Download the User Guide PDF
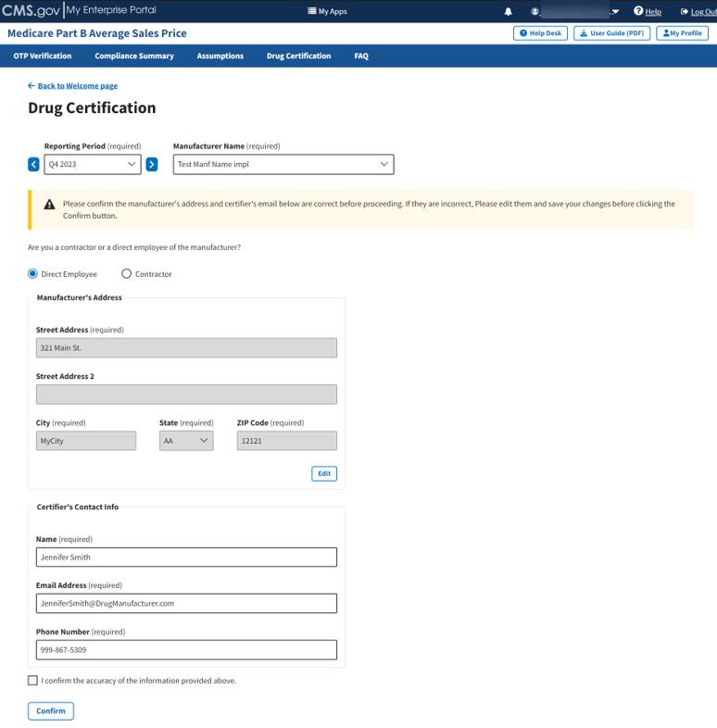The image size is (717, 728). [x=611, y=33]
